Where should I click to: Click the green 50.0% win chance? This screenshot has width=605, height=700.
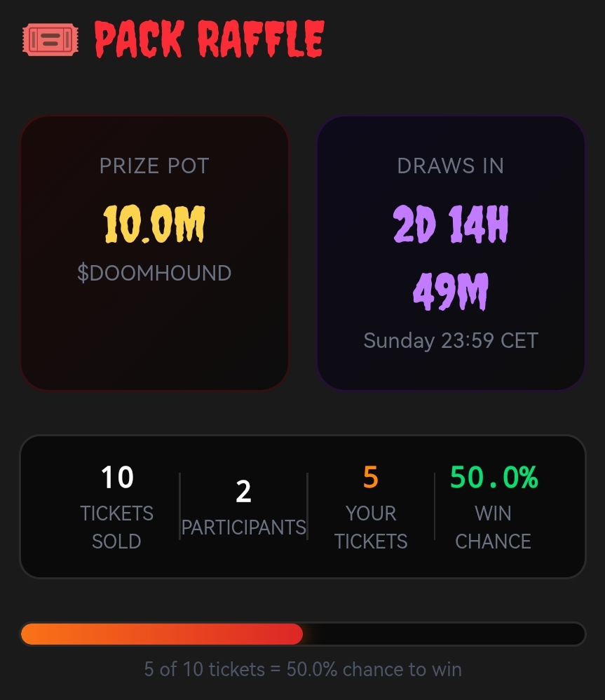[494, 477]
